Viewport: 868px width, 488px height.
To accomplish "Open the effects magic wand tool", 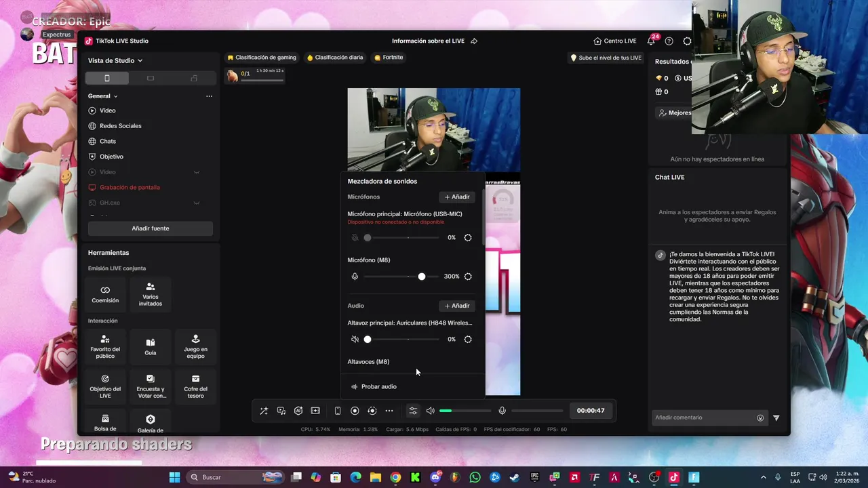I will pyautogui.click(x=264, y=411).
